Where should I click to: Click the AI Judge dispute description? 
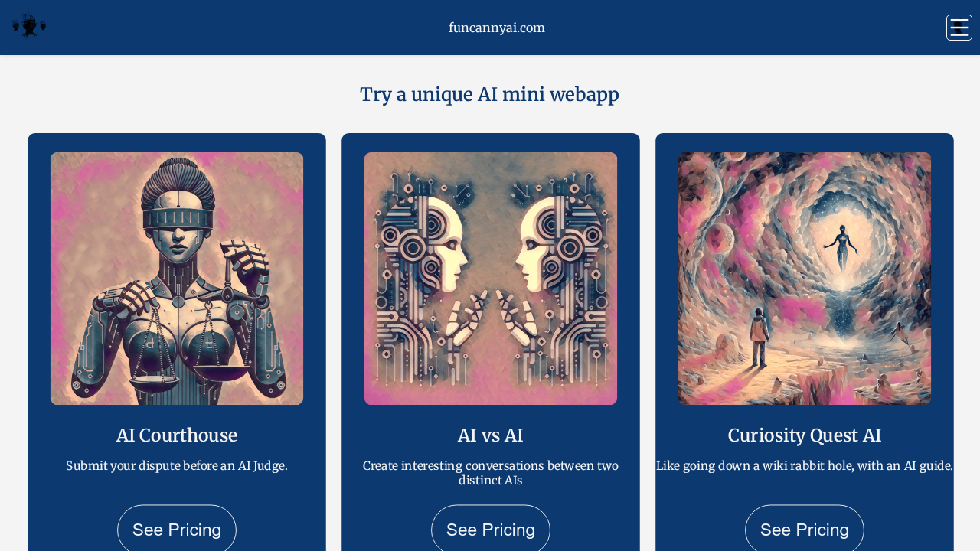[177, 465]
